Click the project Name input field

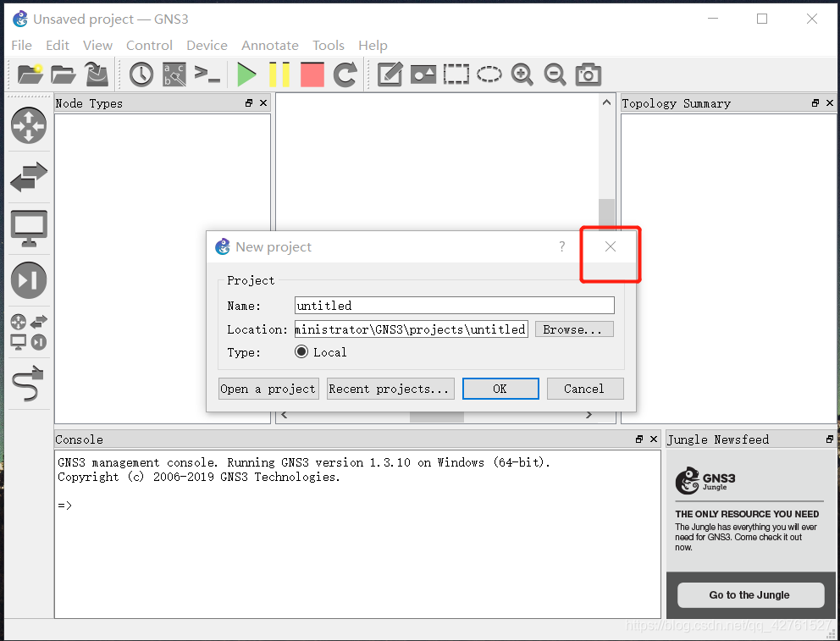point(454,305)
